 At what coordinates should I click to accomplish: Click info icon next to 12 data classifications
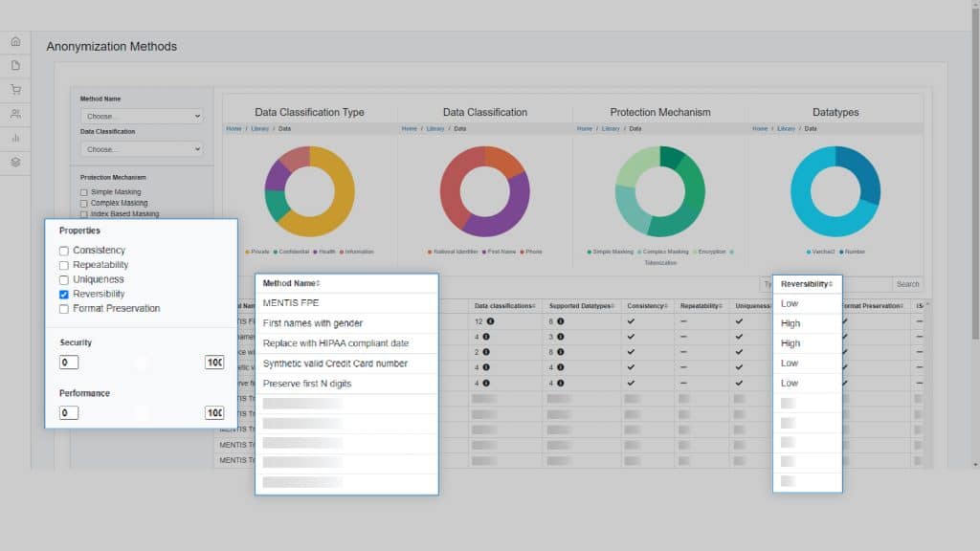click(x=490, y=321)
